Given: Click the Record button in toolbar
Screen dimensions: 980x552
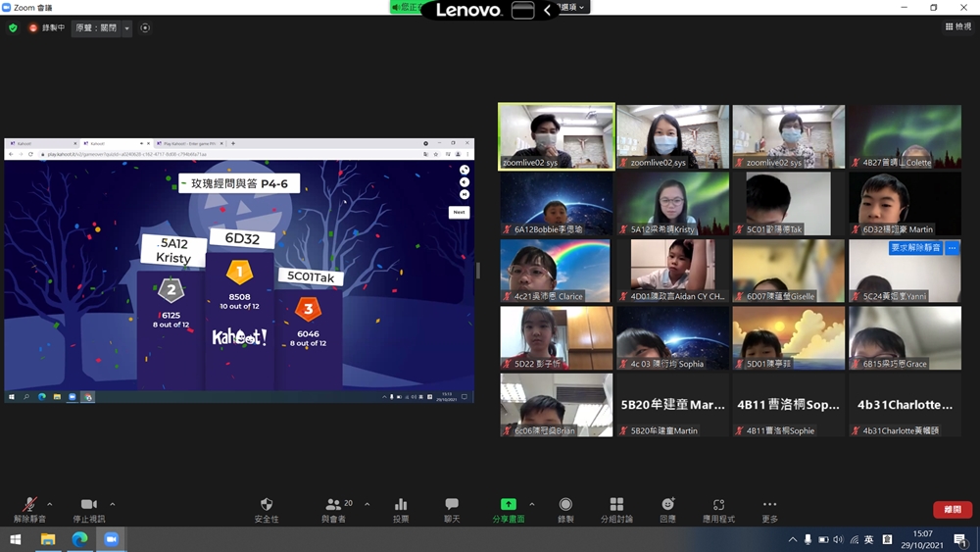Looking at the screenshot, I should [x=565, y=510].
